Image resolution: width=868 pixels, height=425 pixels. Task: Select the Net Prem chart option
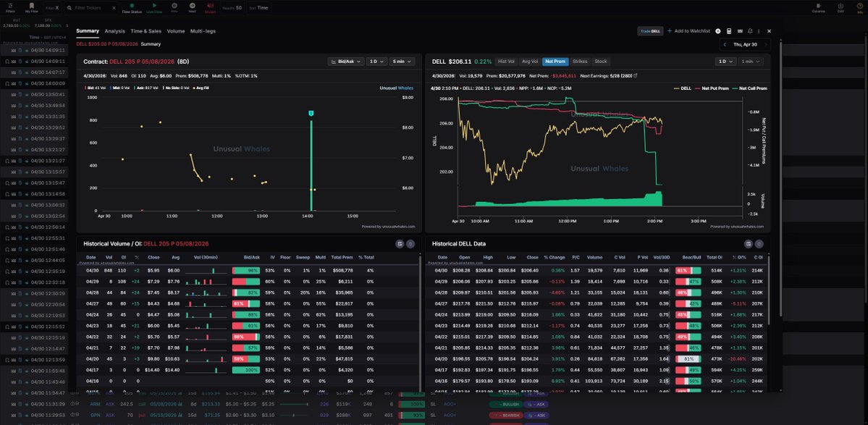(555, 62)
